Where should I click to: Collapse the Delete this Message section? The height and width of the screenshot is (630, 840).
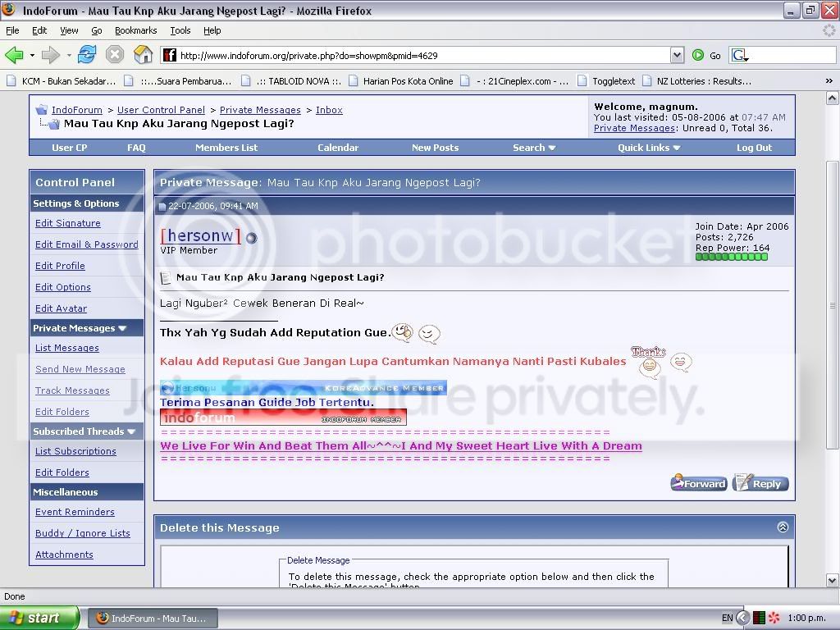pyautogui.click(x=782, y=527)
